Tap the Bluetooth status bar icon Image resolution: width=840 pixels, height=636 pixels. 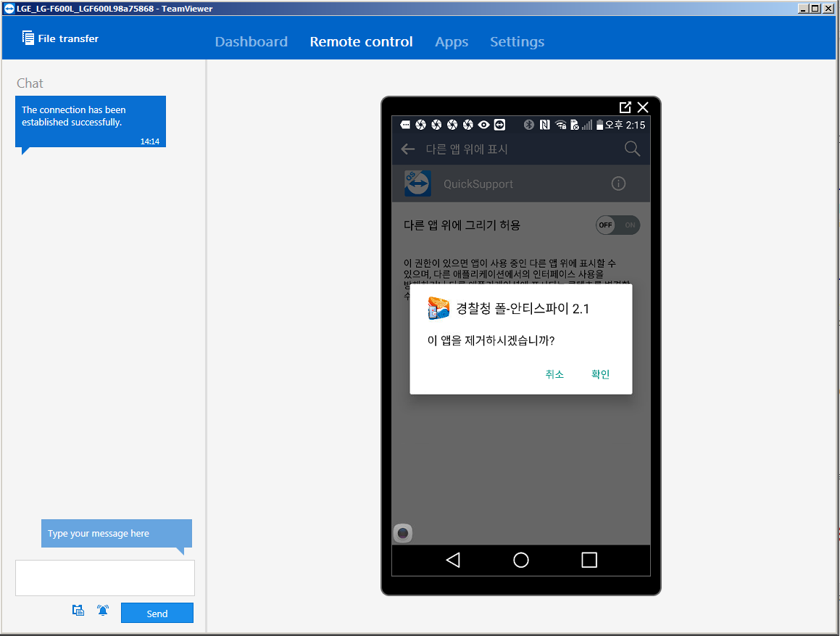click(529, 125)
